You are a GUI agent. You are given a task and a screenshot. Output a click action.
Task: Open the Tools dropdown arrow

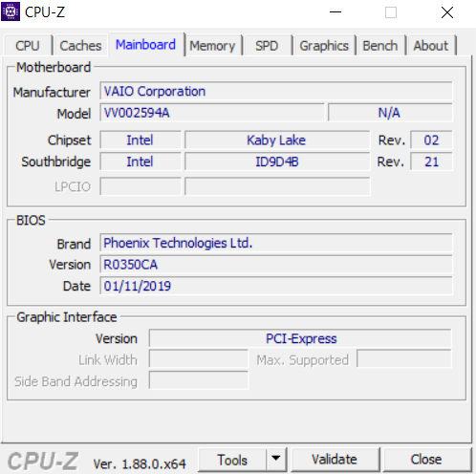pos(276,460)
